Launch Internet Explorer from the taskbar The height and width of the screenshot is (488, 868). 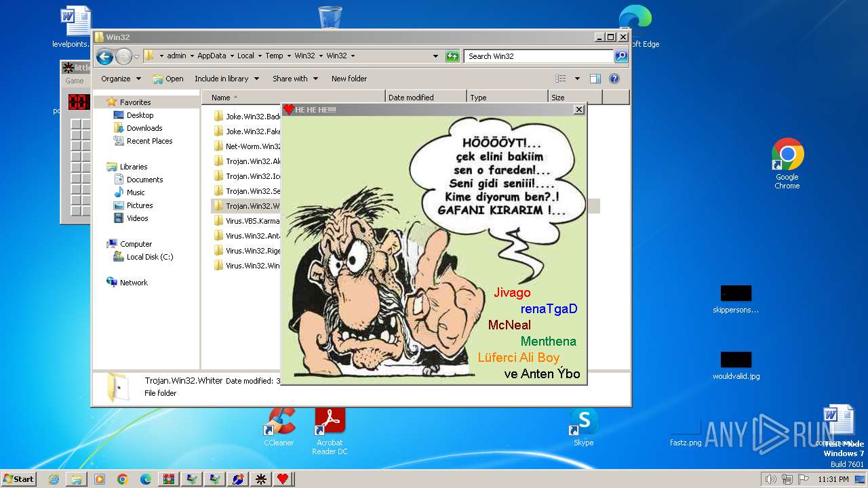click(54, 479)
